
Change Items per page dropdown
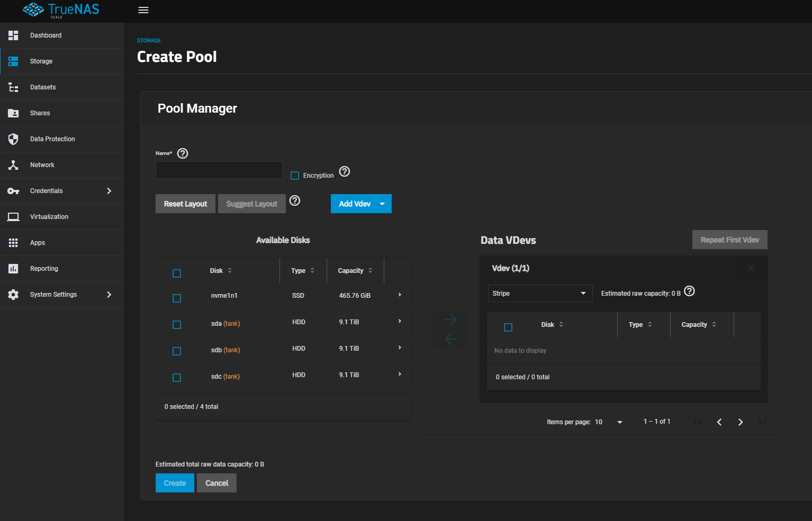608,422
